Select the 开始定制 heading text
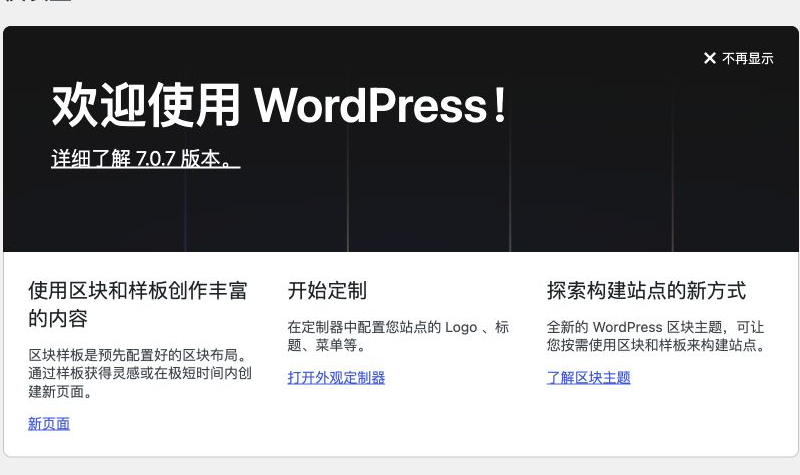Screen dimensions: 800x475 [x=327, y=290]
